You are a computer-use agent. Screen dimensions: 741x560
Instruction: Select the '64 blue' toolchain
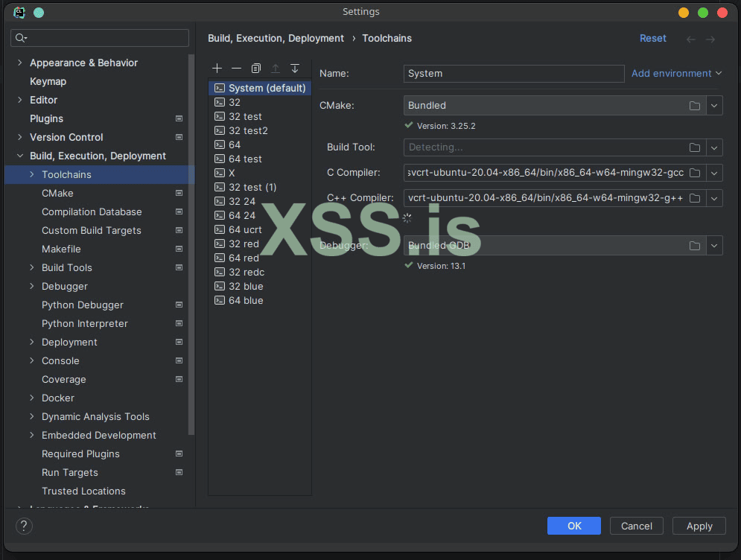260,301
